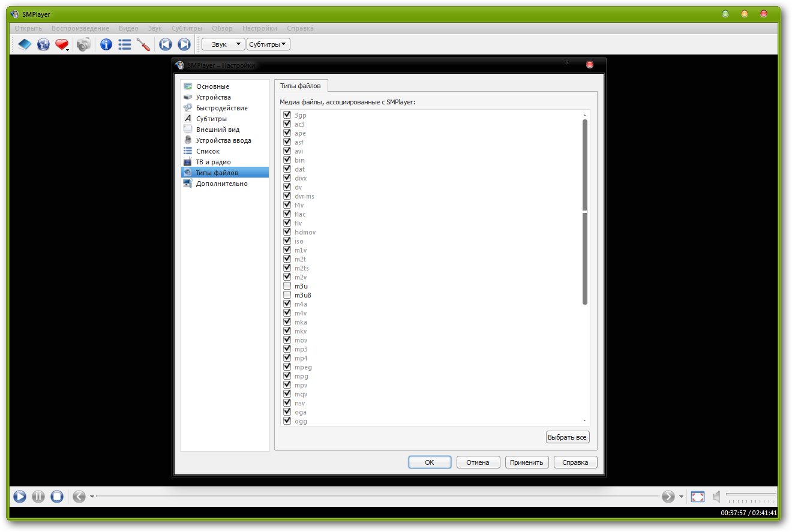Disable the hdmov file association
This screenshot has width=792, height=532.
pos(287,232)
